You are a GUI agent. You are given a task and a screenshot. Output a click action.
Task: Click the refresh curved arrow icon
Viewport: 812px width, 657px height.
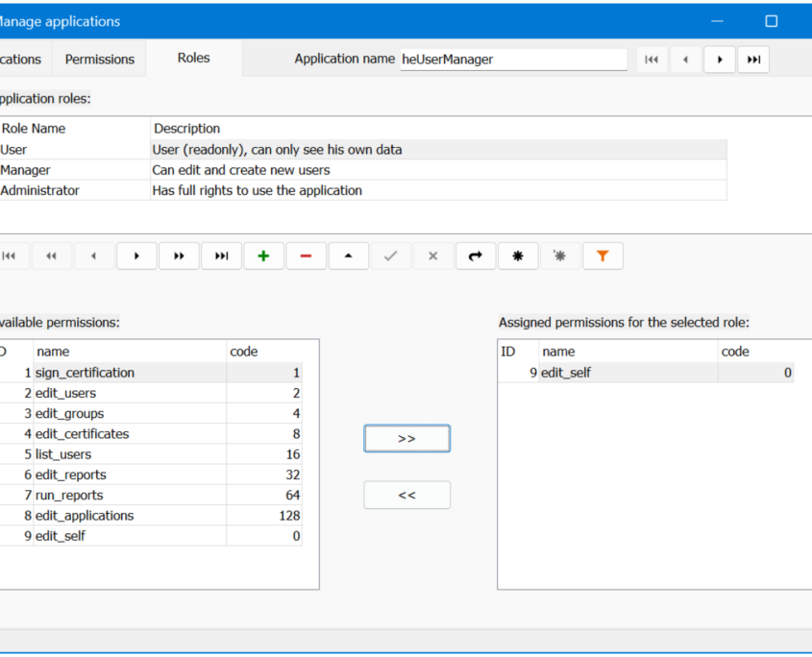(476, 255)
